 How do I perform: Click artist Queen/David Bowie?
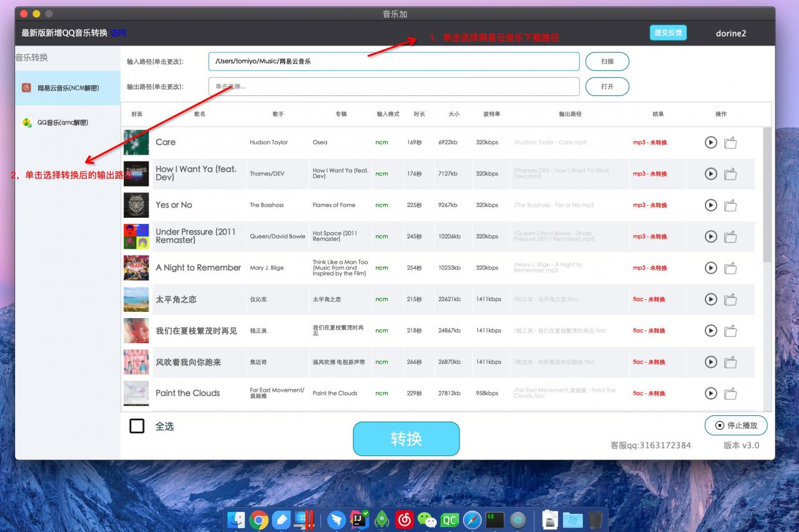tap(278, 236)
